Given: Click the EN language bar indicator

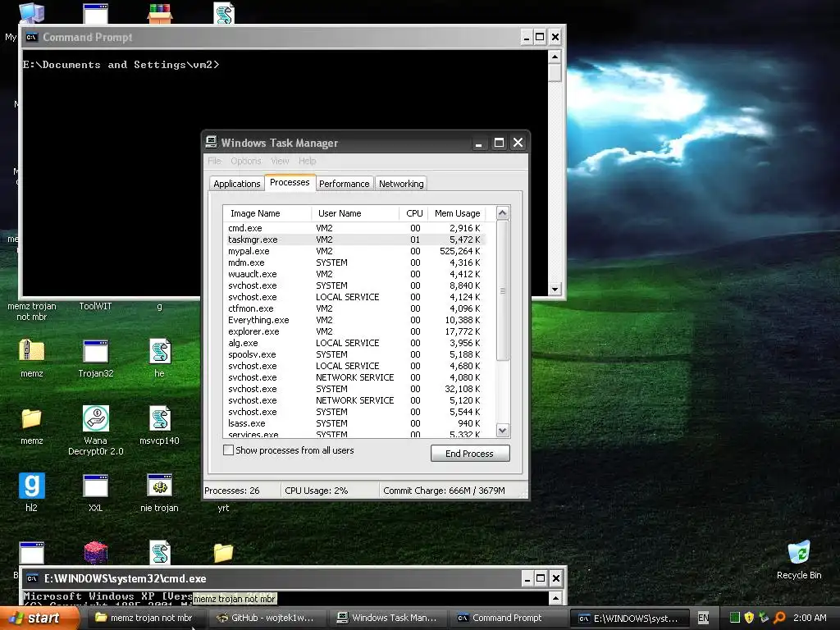Looking at the screenshot, I should (x=703, y=618).
